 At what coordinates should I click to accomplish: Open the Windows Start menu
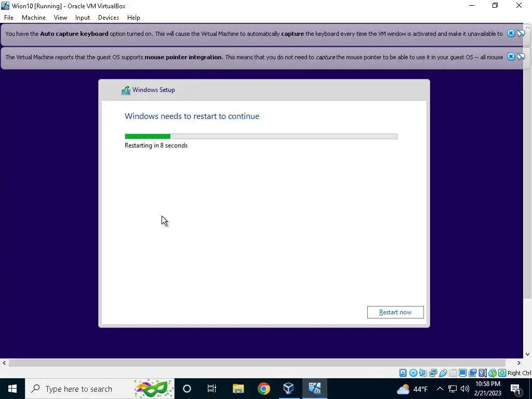click(12, 389)
